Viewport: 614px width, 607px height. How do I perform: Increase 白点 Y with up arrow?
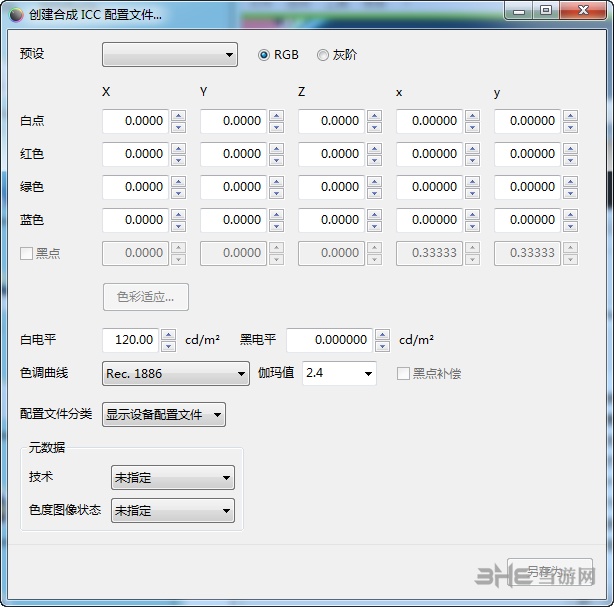click(276, 116)
